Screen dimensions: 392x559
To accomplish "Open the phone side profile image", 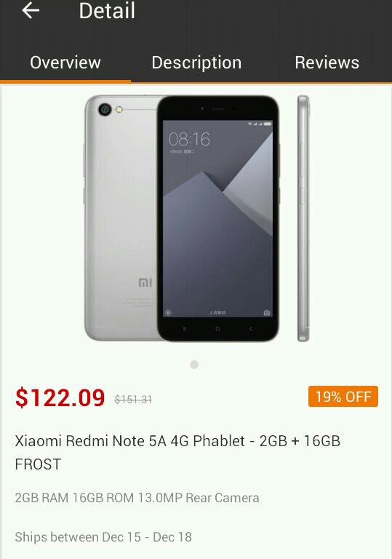I will pyautogui.click(x=303, y=218).
